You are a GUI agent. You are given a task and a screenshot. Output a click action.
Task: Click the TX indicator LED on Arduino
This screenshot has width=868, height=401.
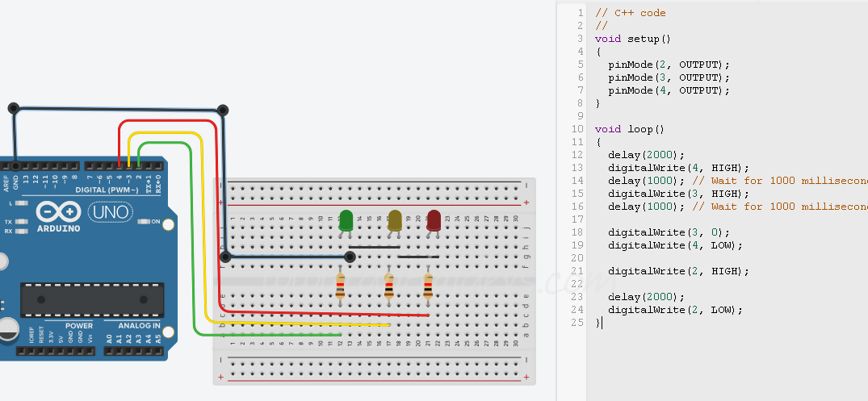click(x=22, y=222)
